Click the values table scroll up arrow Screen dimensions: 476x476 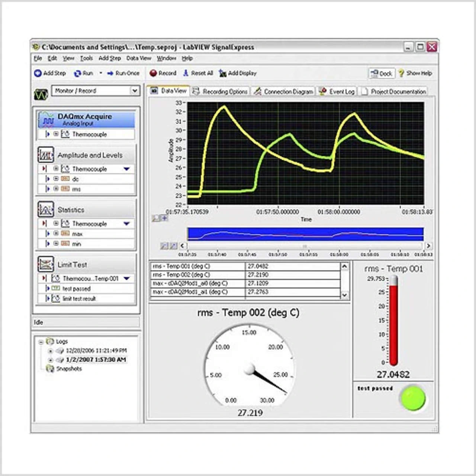[344, 266]
